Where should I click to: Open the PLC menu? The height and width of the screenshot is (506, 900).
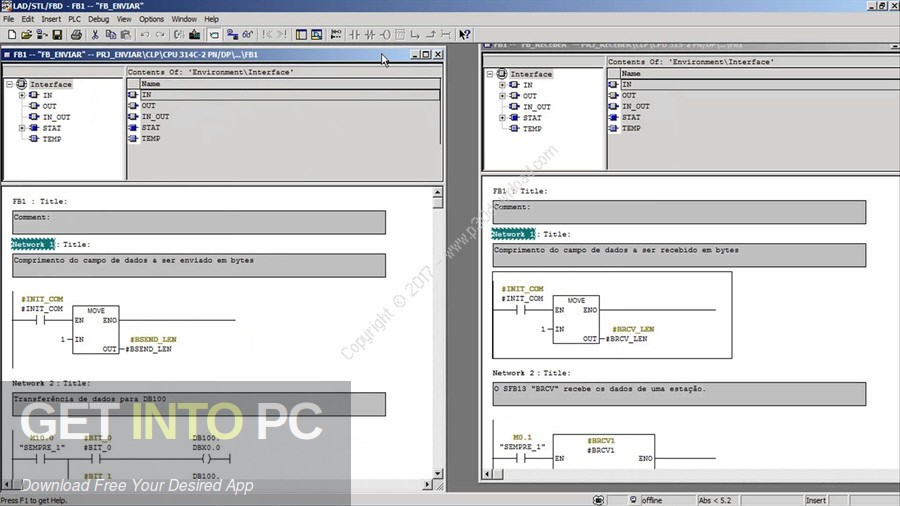pos(75,19)
